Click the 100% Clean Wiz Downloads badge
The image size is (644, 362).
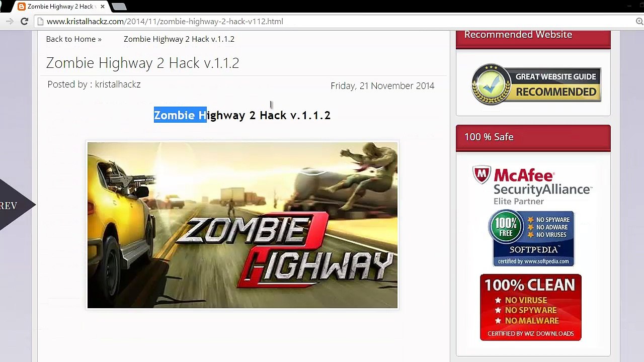[531, 307]
